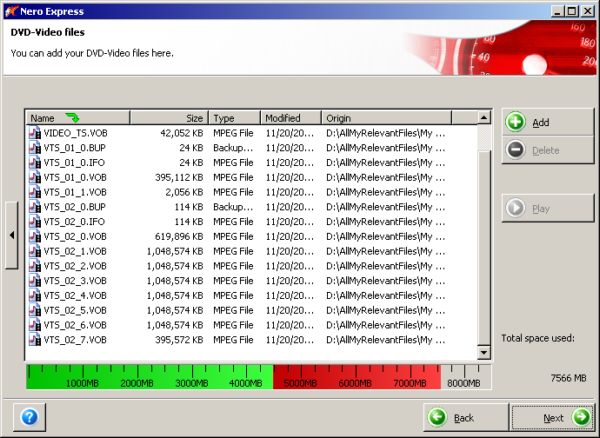Click file icon of VIDEO_TS.VOB
The image size is (600, 438).
pos(35,133)
